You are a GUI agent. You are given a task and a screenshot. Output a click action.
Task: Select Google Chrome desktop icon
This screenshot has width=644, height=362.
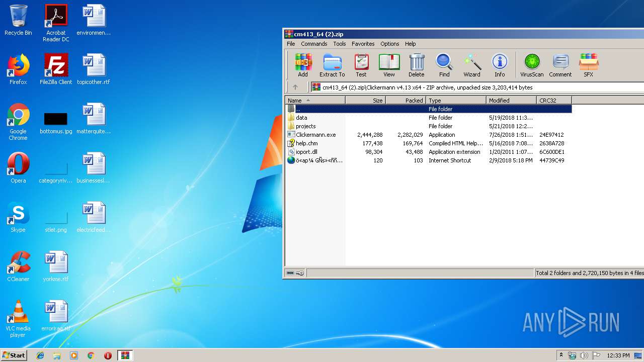18,122
